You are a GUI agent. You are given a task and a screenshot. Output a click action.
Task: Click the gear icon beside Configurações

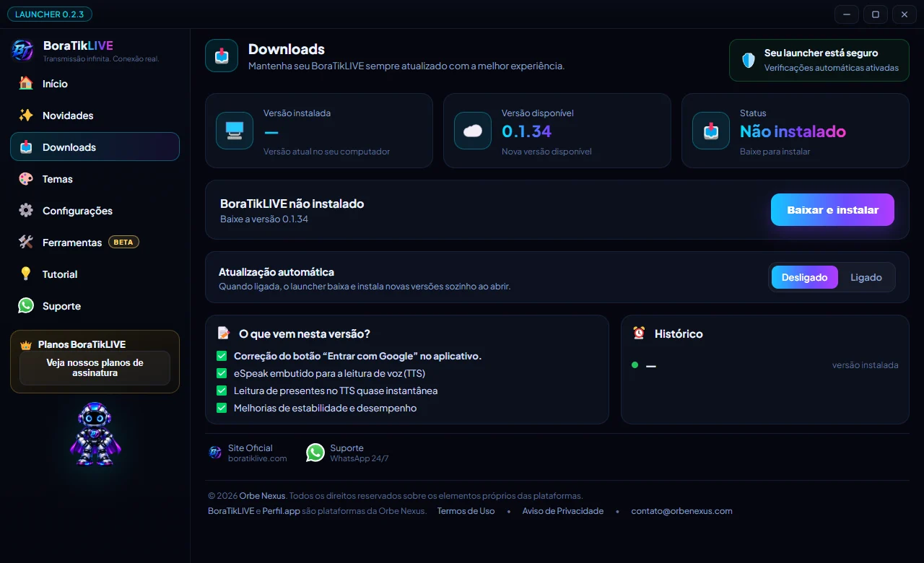pos(26,210)
